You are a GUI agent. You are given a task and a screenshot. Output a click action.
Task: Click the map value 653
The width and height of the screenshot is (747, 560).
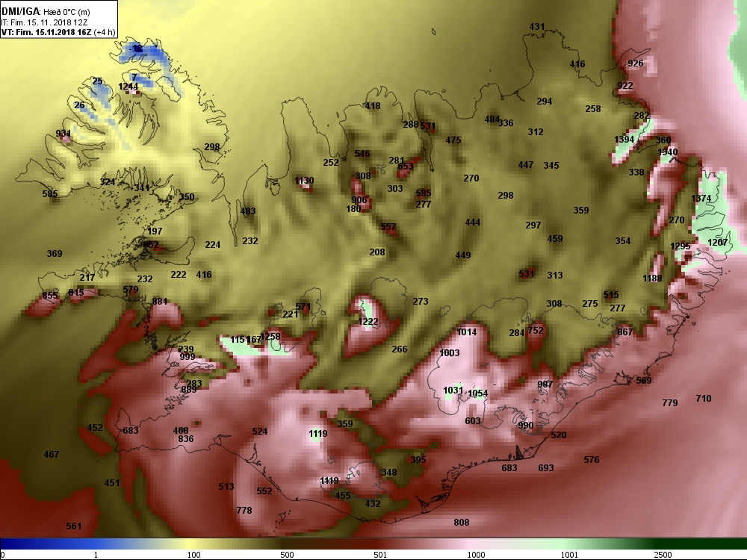point(406,167)
